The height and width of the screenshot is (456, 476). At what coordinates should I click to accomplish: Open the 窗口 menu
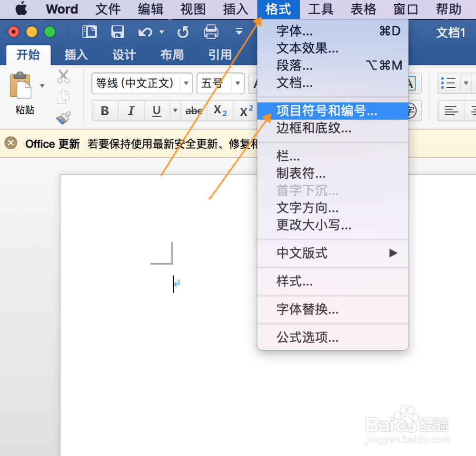pos(406,9)
